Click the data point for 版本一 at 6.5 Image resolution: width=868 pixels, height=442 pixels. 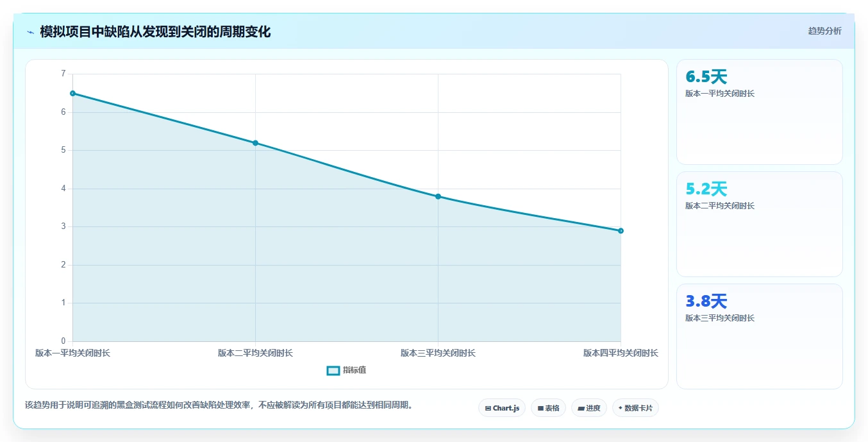point(72,94)
